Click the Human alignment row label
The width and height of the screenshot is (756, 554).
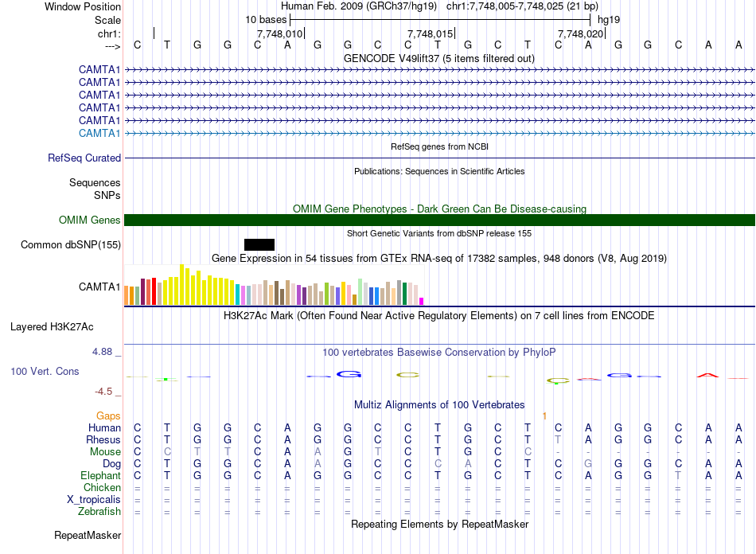click(x=104, y=427)
